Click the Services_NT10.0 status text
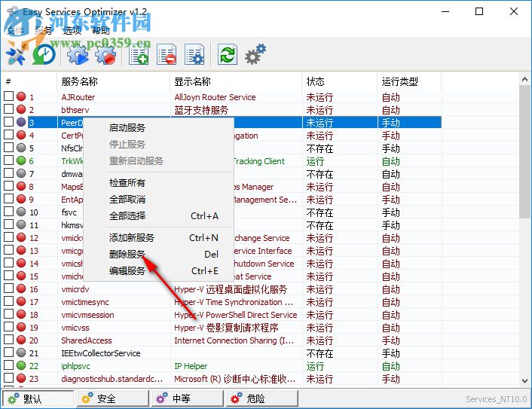Screen dimensions: 532x409 coord(497,399)
